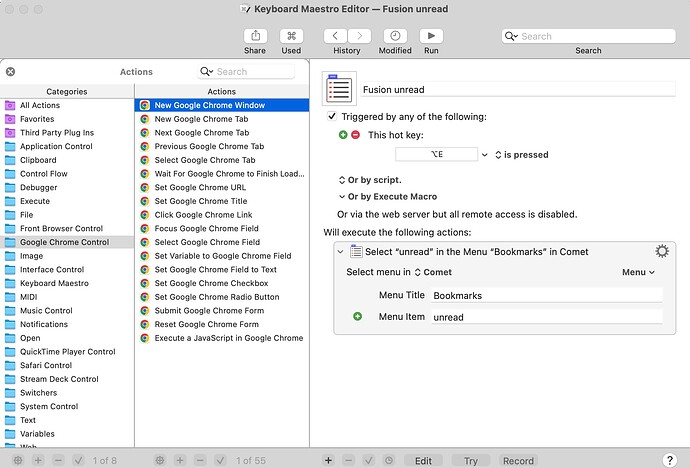Screen dimensions: 690x468
Task: Delete macro with minus button beside 1 of 55
Action: coord(200,461)
